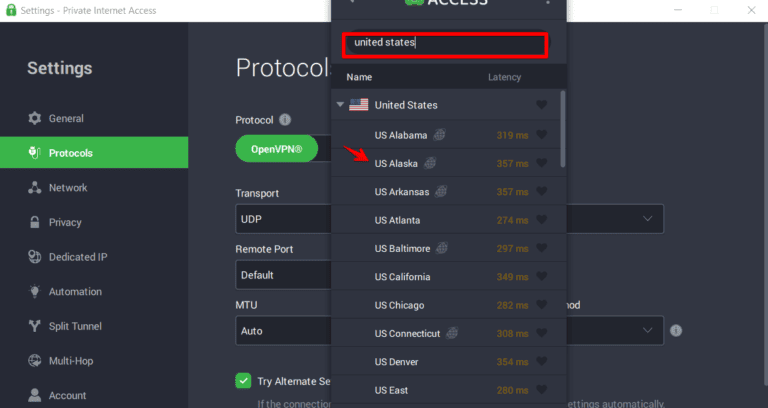The height and width of the screenshot is (408, 768).
Task: Favorite US Alaska with its heart icon
Action: (542, 163)
